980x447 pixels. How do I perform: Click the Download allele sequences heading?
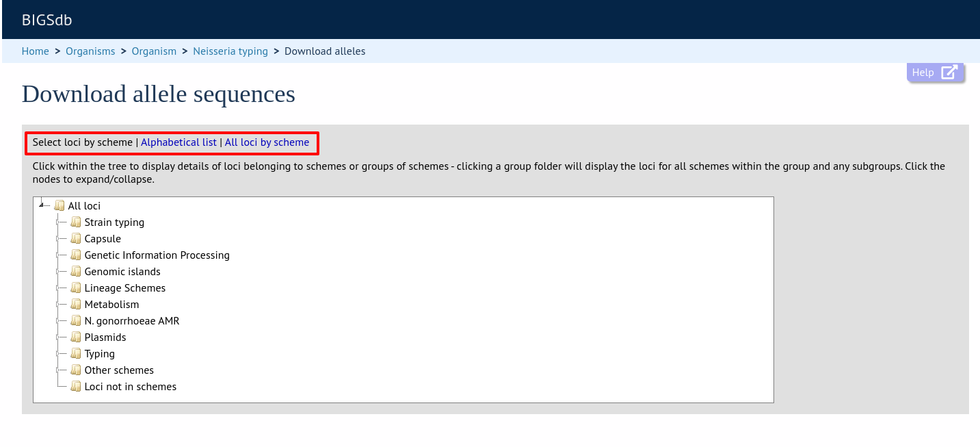(x=159, y=94)
